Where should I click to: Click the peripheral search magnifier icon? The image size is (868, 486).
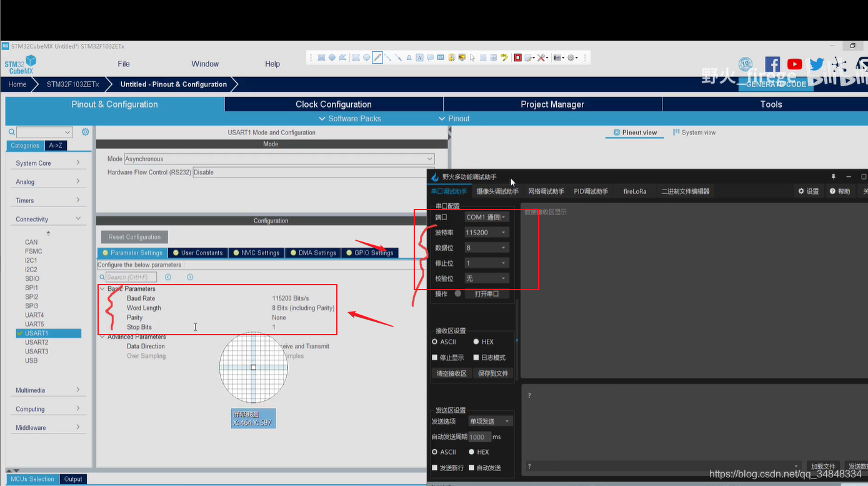(12, 132)
